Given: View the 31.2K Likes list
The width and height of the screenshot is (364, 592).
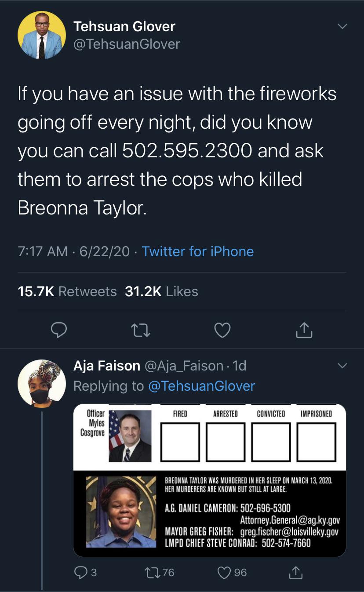Looking at the screenshot, I should tap(161, 291).
